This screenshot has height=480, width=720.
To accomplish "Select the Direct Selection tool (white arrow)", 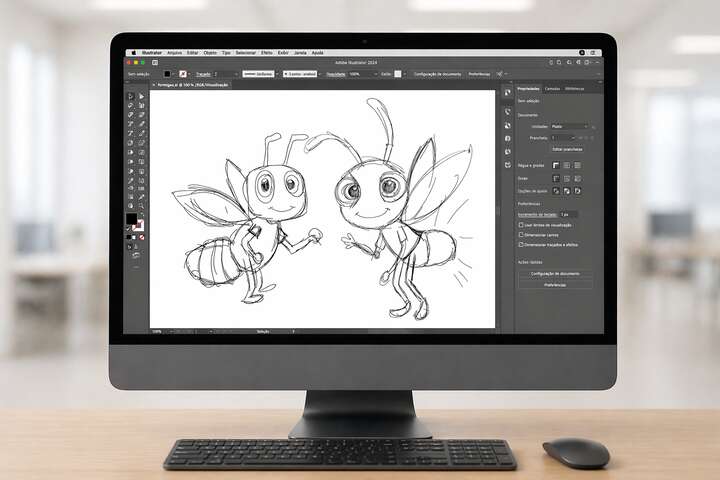I will click(x=141, y=97).
